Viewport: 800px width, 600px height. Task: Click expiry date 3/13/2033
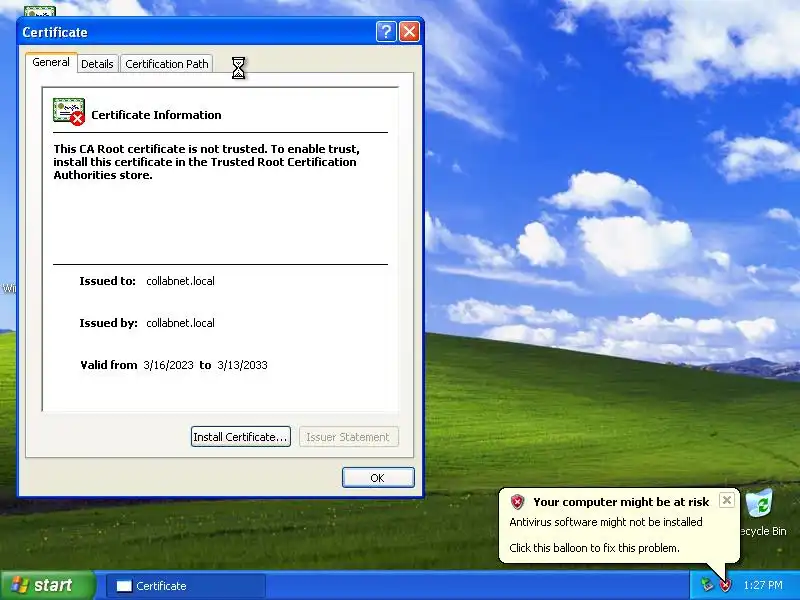click(x=242, y=365)
